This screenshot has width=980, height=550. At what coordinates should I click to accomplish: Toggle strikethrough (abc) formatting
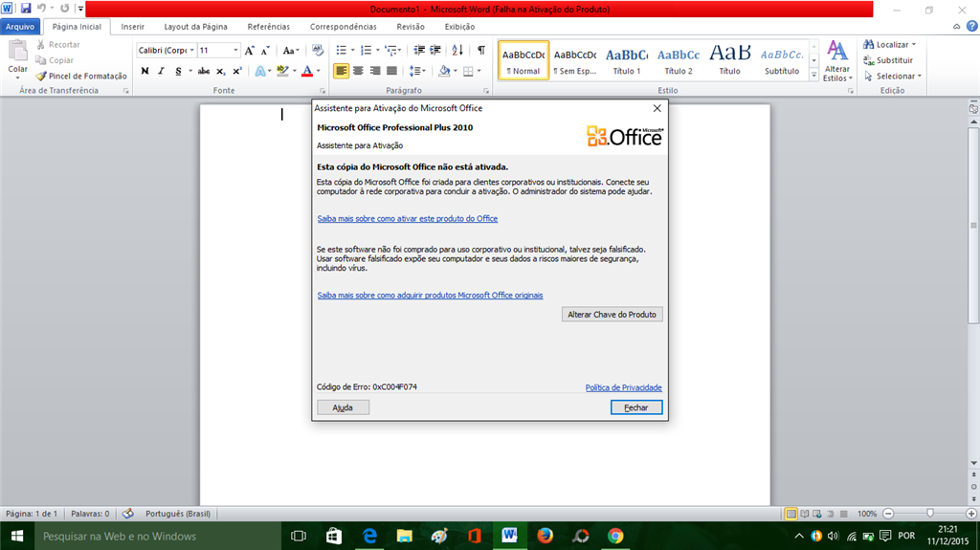(x=204, y=71)
